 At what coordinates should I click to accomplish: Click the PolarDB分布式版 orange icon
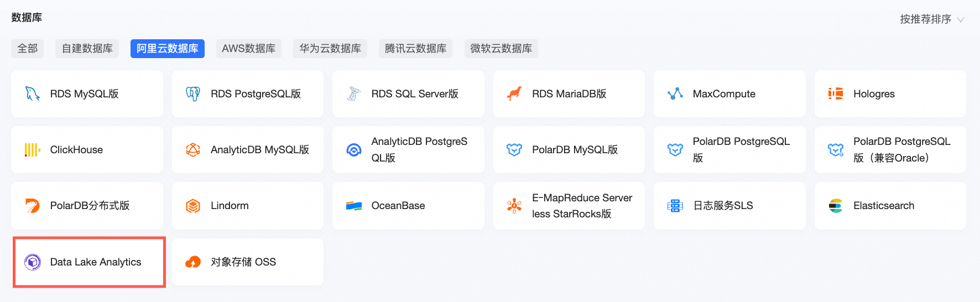tap(33, 206)
